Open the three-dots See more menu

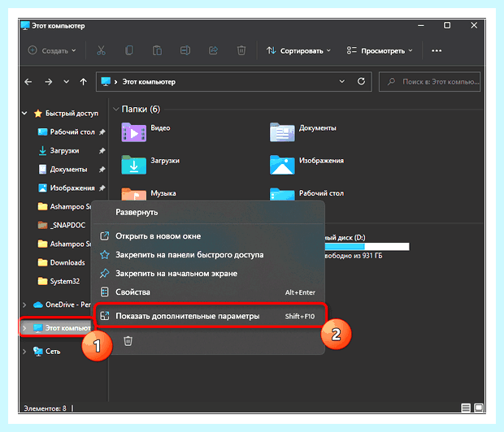coord(437,50)
